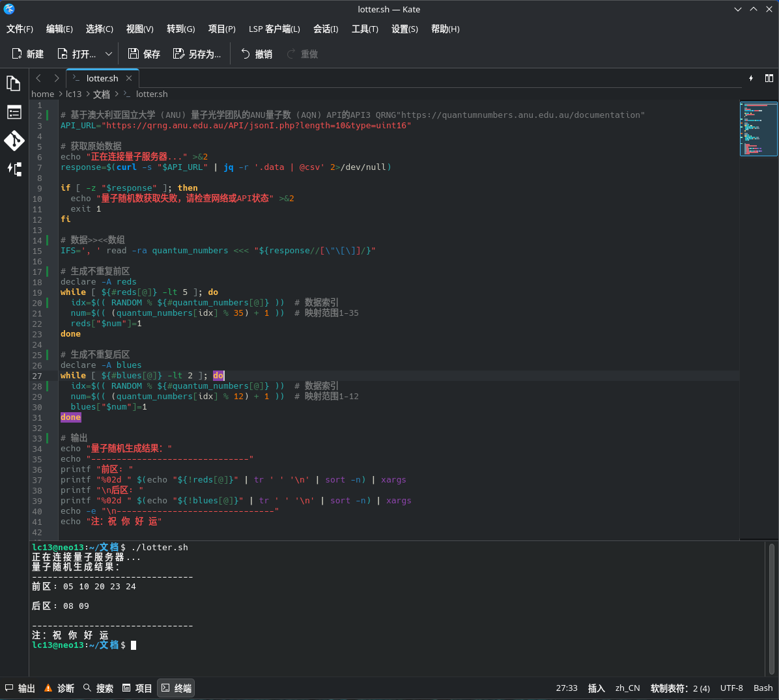Click the 新建 new file button
Screen dimensions: 779x700
coord(28,54)
